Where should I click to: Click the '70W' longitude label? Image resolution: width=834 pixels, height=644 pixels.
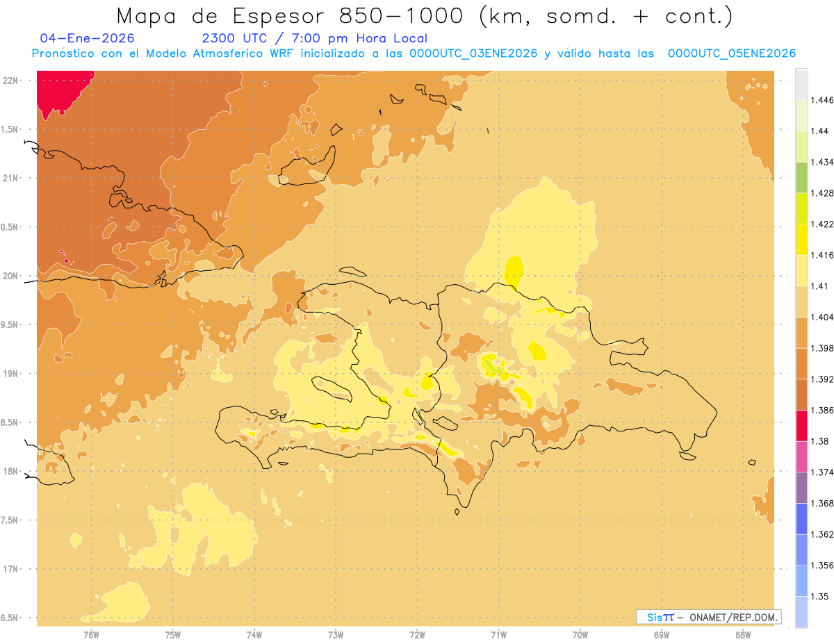(x=580, y=635)
